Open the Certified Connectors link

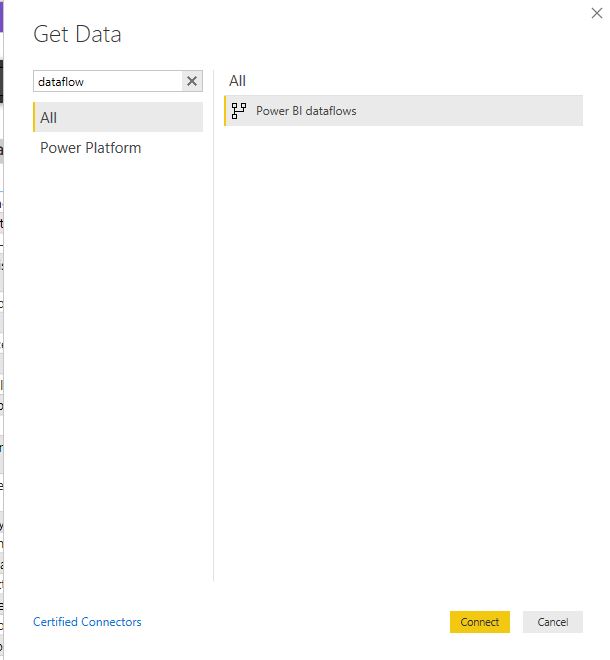(87, 622)
